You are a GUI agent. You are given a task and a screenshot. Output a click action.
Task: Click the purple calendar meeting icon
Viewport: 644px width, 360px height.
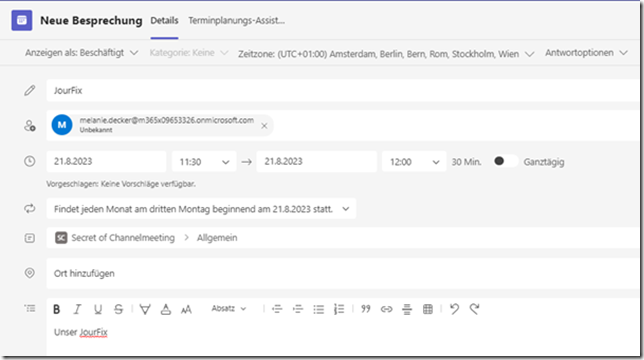[x=22, y=20]
